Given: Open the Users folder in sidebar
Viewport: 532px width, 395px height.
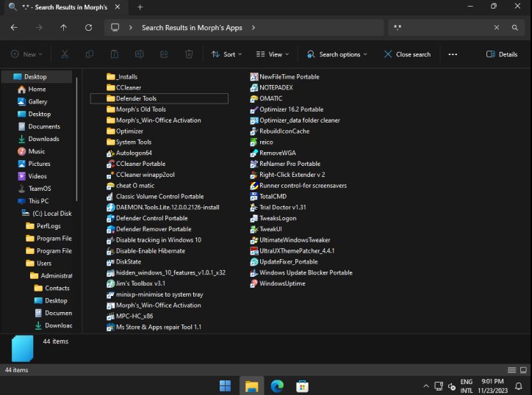Looking at the screenshot, I should pyautogui.click(x=44, y=263).
